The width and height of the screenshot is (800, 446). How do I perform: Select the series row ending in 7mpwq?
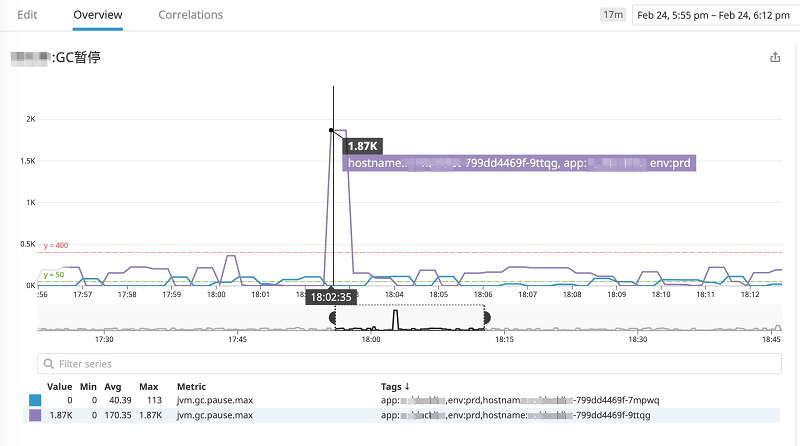(400, 400)
